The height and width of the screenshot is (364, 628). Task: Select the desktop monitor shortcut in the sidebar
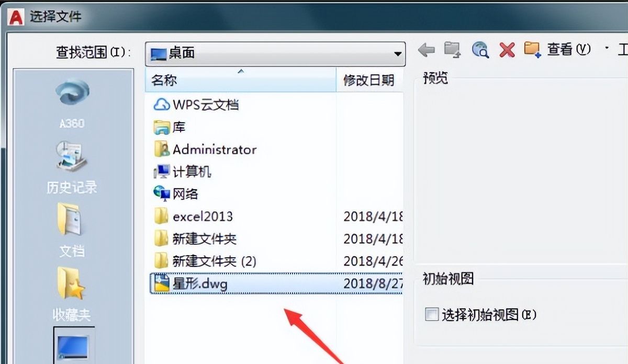74,345
